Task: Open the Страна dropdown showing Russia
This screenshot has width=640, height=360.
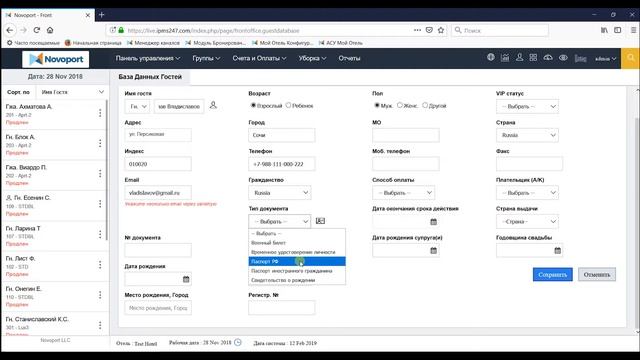Action: 527,135
